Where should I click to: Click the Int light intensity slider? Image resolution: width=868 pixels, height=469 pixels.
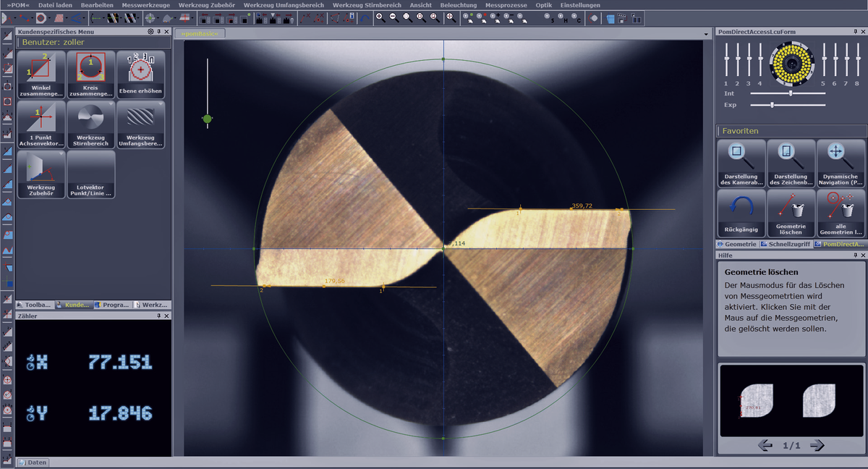pyautogui.click(x=790, y=93)
